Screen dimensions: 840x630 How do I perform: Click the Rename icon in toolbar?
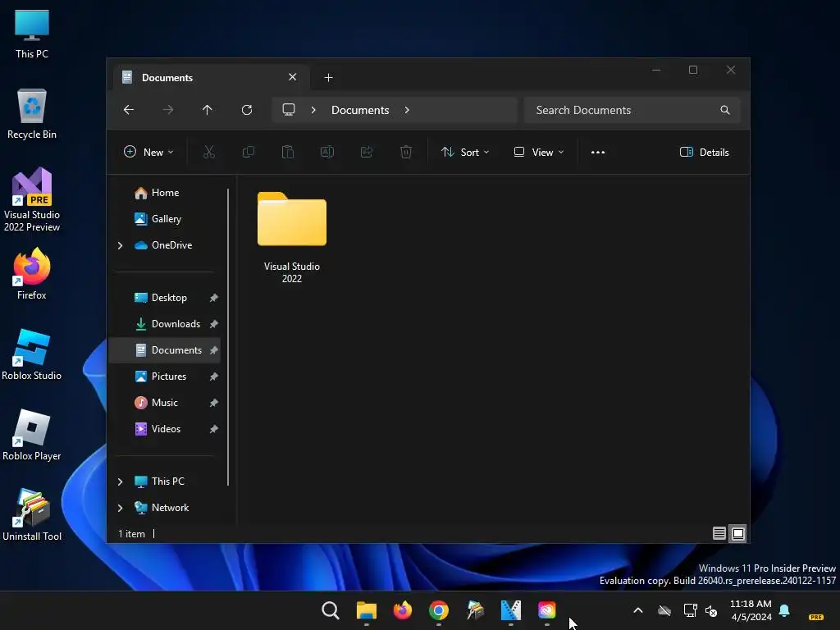pos(327,152)
